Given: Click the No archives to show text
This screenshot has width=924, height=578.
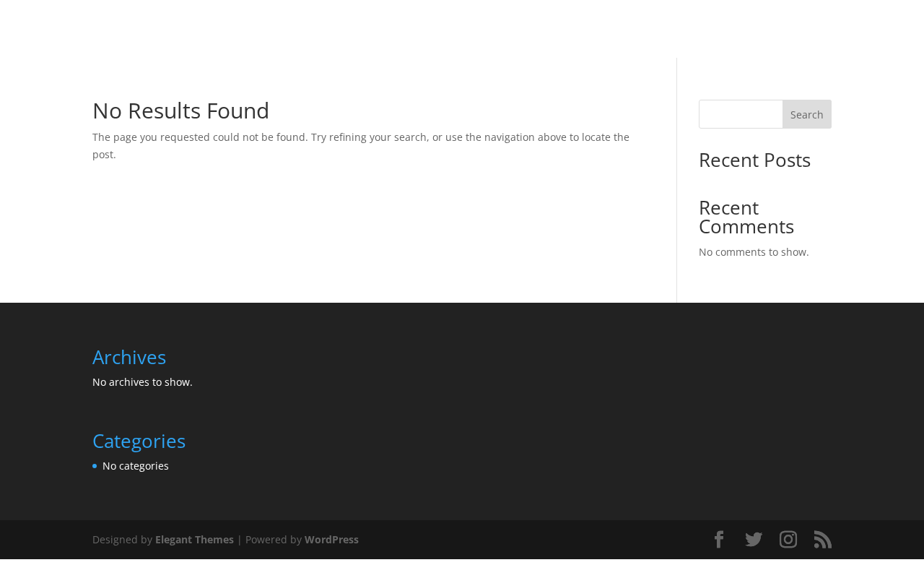Looking at the screenshot, I should tap(142, 382).
